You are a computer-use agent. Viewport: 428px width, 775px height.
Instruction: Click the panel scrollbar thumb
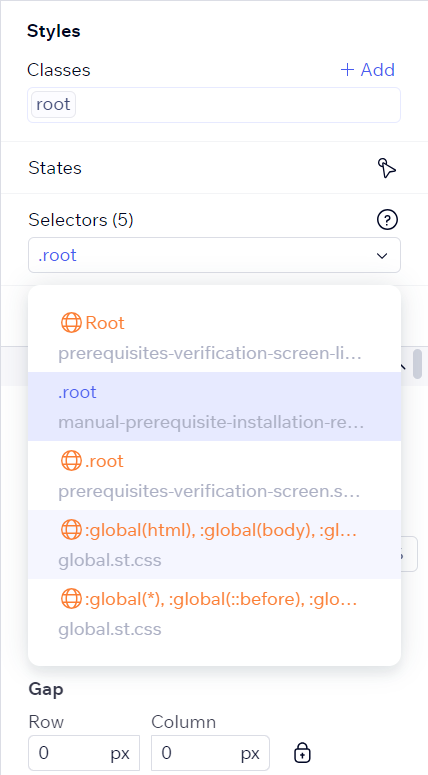click(x=418, y=364)
